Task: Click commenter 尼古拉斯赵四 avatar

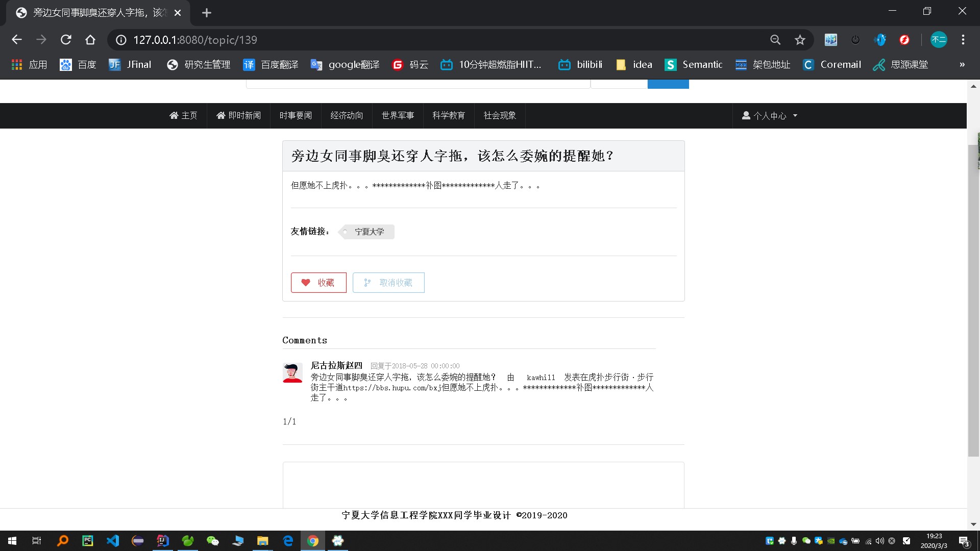Action: click(292, 373)
